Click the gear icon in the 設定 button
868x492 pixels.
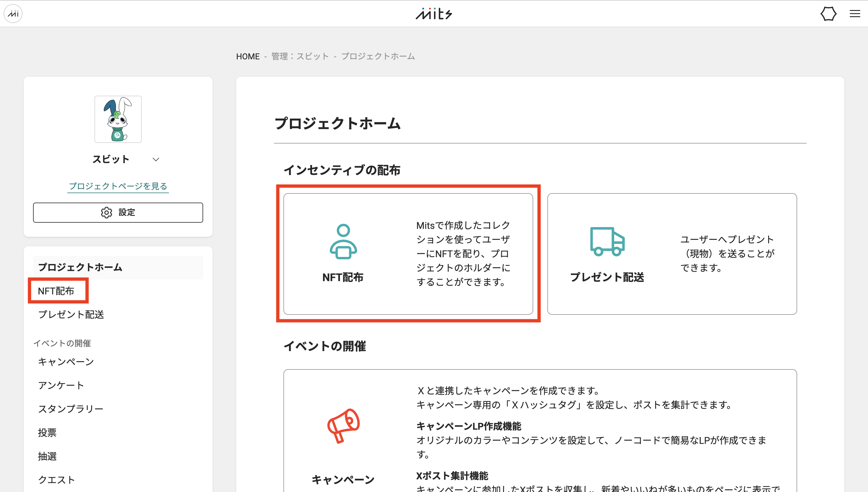point(106,212)
